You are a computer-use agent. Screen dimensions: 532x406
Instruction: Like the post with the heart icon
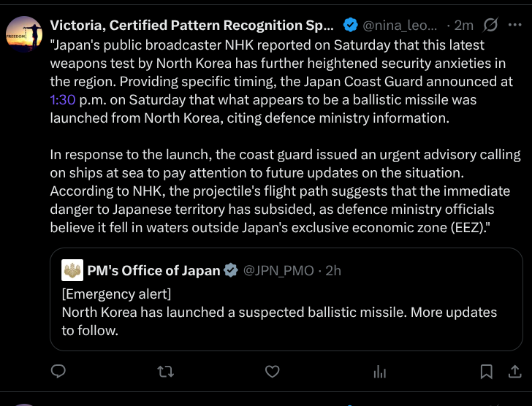(273, 372)
